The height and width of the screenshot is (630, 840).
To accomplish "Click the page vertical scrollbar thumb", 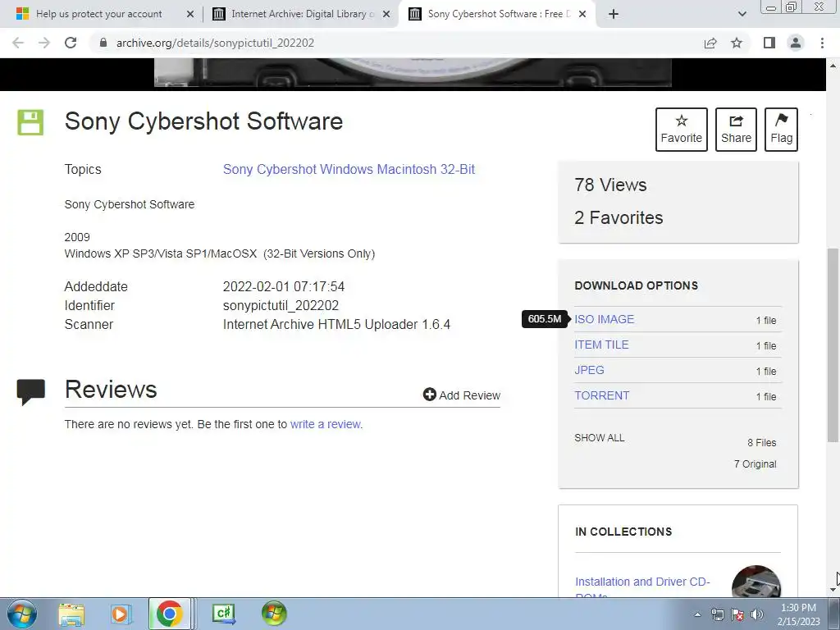I will pos(833,345).
